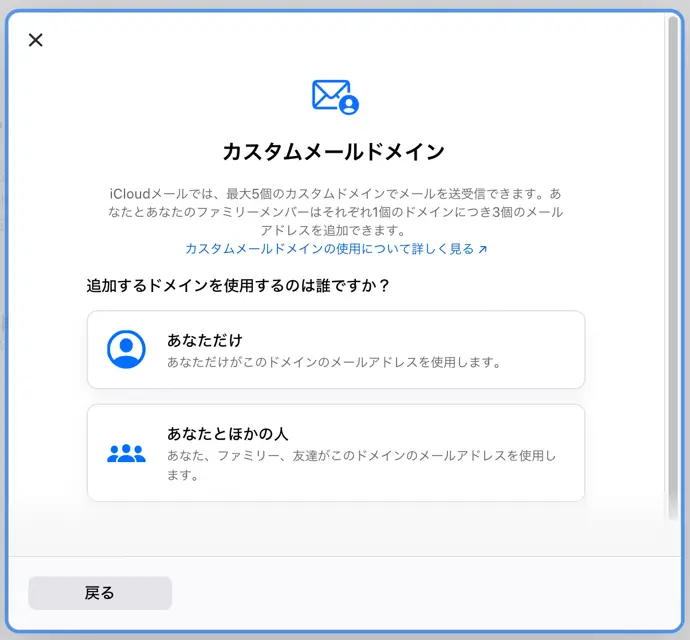This screenshot has width=690, height=640.
Task: Click the あなたとほかの人 title label
Action: pos(228,434)
